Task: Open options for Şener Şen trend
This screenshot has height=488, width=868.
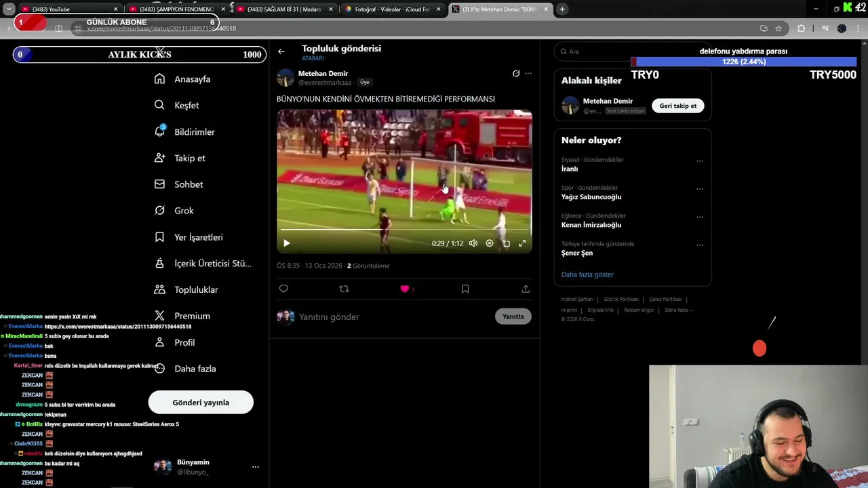Action: click(700, 245)
